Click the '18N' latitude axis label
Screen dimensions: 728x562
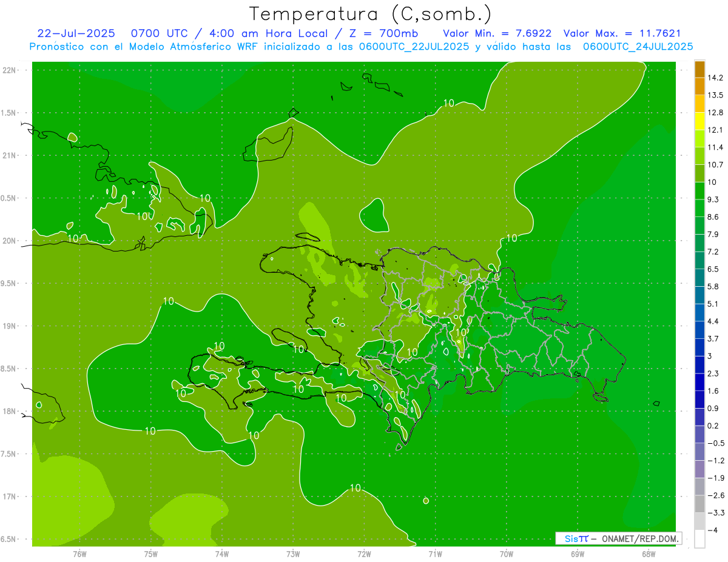[x=9, y=412]
